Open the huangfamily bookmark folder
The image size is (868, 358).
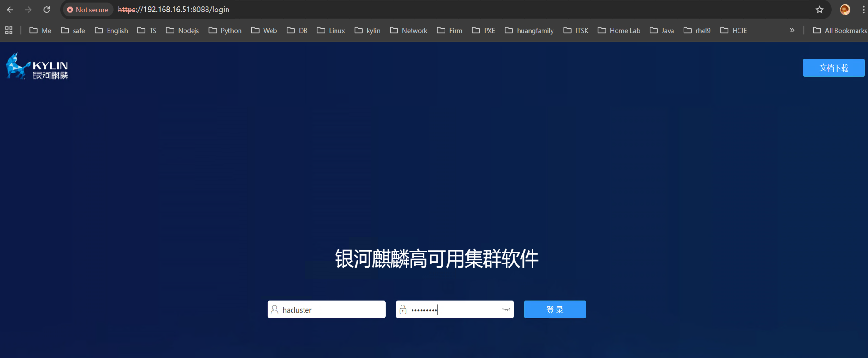(x=529, y=31)
